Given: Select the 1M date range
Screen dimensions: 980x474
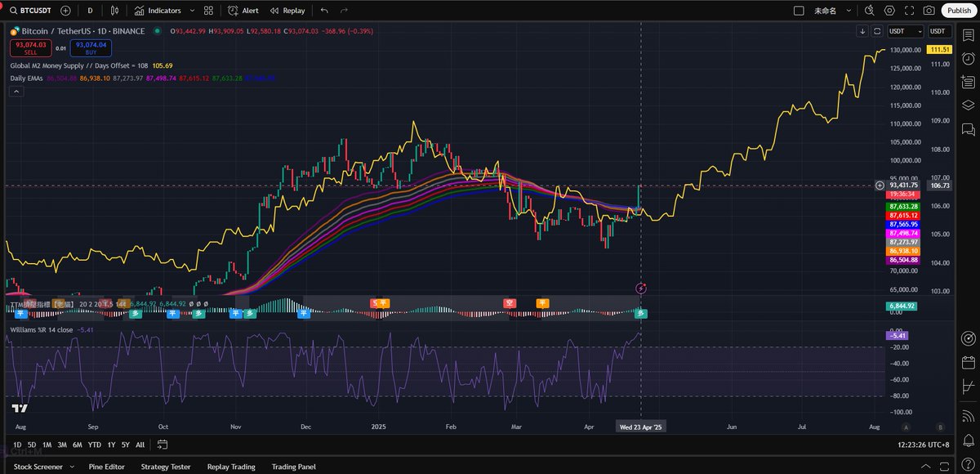Looking at the screenshot, I should pyautogui.click(x=47, y=445).
